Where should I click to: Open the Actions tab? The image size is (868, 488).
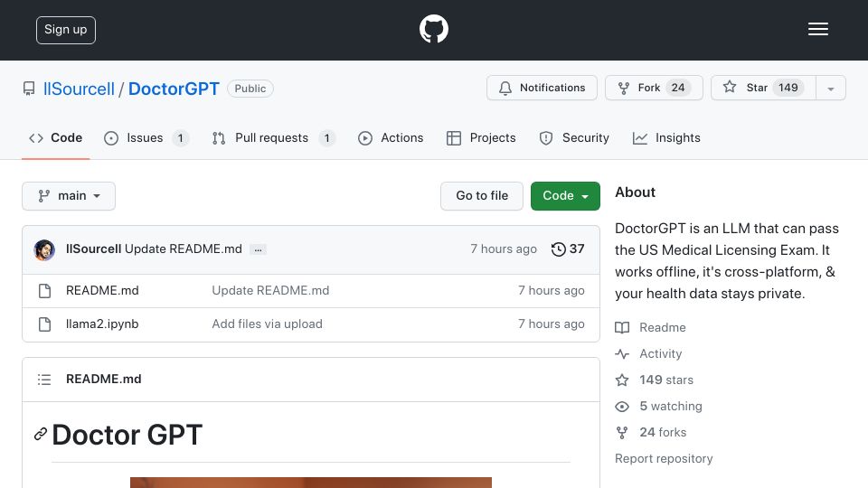tap(391, 137)
